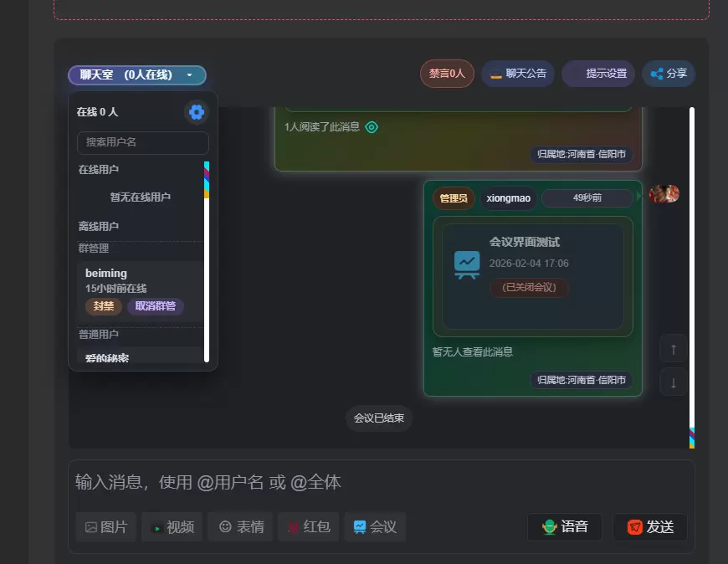Click the 离线用户 section header
This screenshot has width=728, height=564.
(98, 227)
